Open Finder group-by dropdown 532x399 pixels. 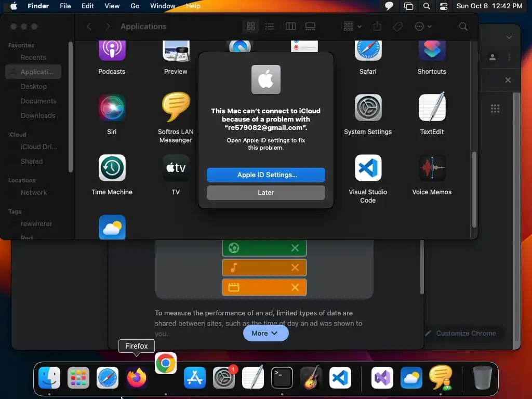(x=352, y=26)
